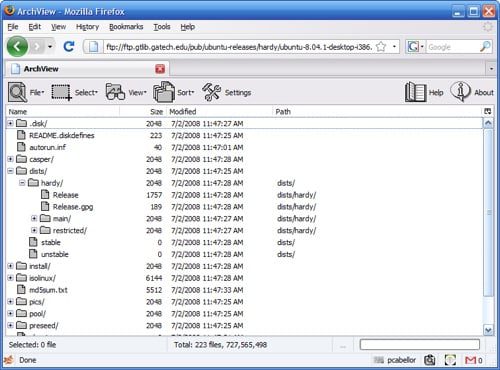Click the file list scrollbar thumb
This screenshot has height=370, width=500.
[x=488, y=213]
